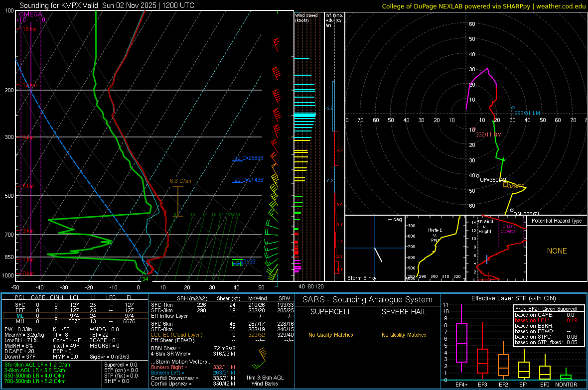This screenshot has width=588, height=390.
Task: Click the 263/31 LM hodograph label
Action: tap(527, 113)
